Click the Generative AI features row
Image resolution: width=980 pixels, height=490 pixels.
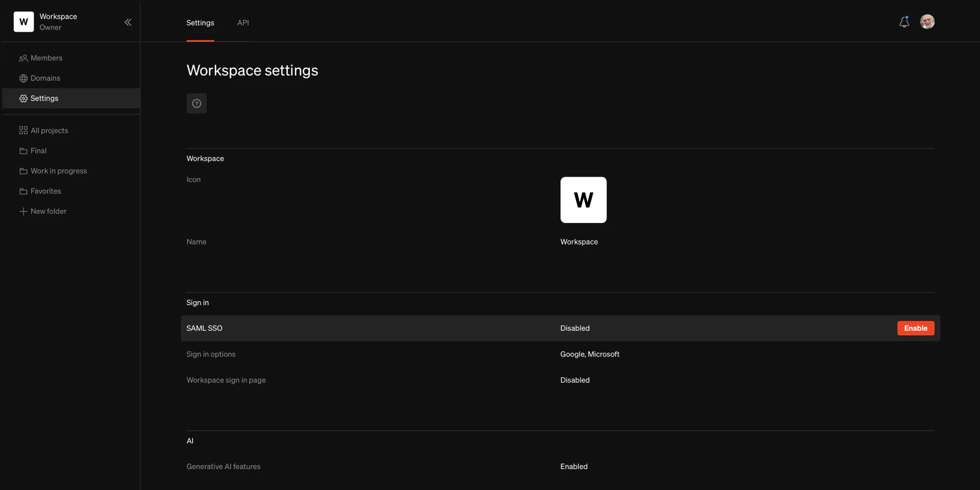tap(574, 466)
